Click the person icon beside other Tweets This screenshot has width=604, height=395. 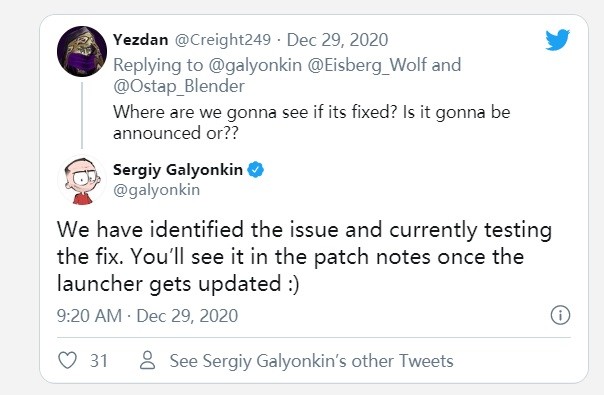tap(147, 360)
